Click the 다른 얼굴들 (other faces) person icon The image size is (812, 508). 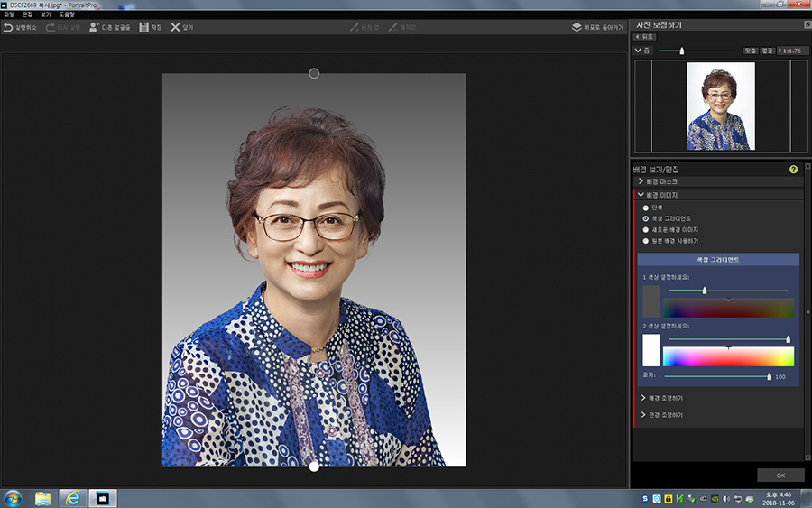pyautogui.click(x=94, y=27)
